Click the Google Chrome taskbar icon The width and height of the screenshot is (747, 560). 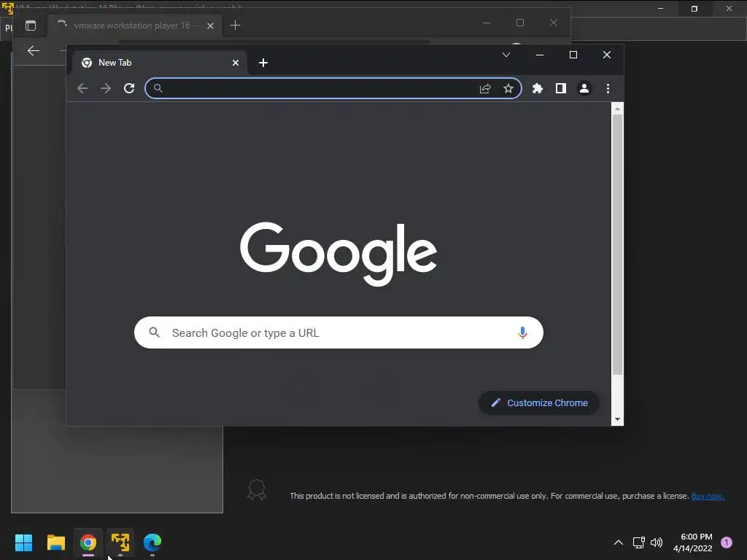click(88, 542)
